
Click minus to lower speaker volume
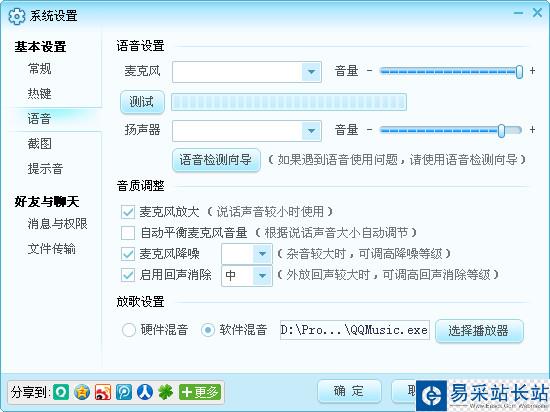pos(369,130)
